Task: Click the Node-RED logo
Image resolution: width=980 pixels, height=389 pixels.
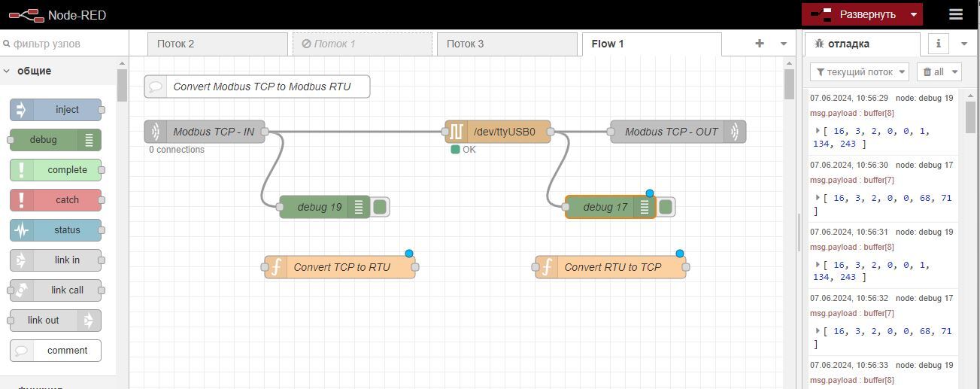Action: pos(26,14)
